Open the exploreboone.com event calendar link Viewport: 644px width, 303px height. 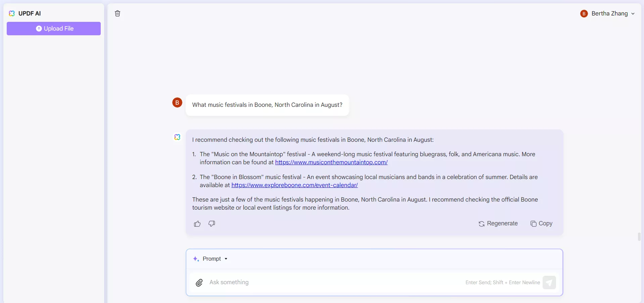(x=294, y=185)
